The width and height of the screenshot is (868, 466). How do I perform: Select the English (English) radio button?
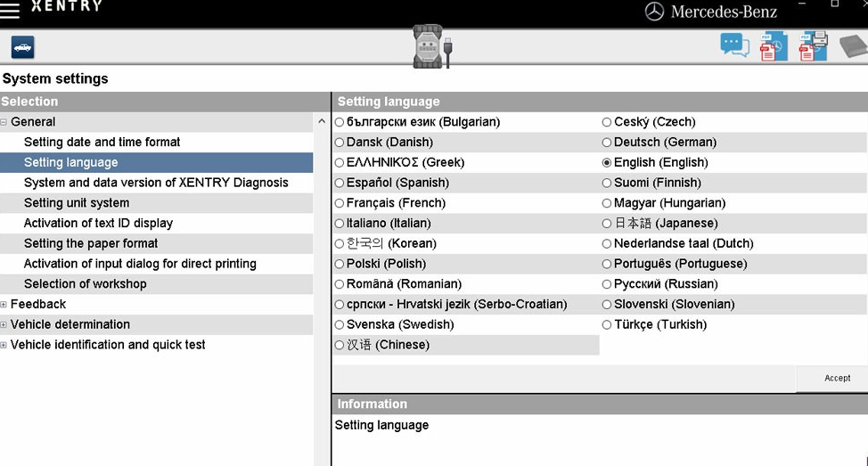(607, 163)
